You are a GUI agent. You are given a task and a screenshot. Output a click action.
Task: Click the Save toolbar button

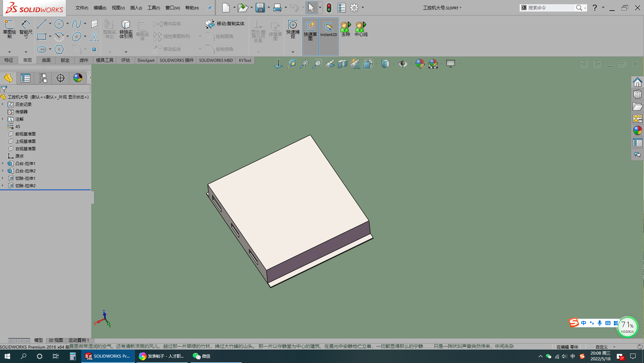(x=260, y=8)
